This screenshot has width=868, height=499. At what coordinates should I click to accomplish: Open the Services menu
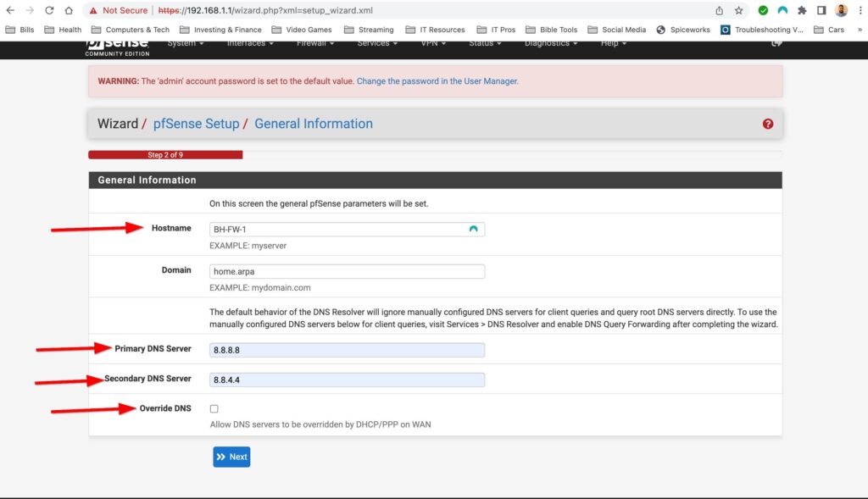coord(377,43)
